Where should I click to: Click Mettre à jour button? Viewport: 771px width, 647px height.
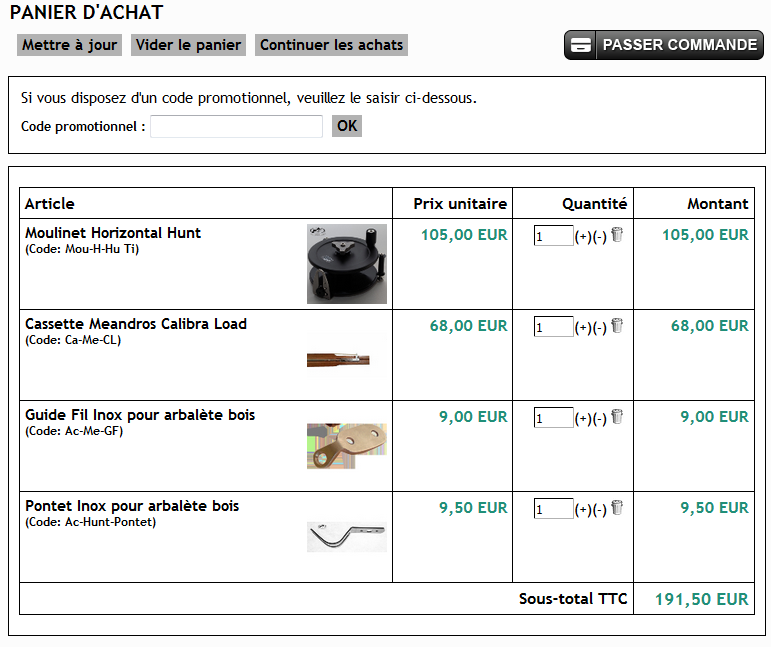[69, 45]
